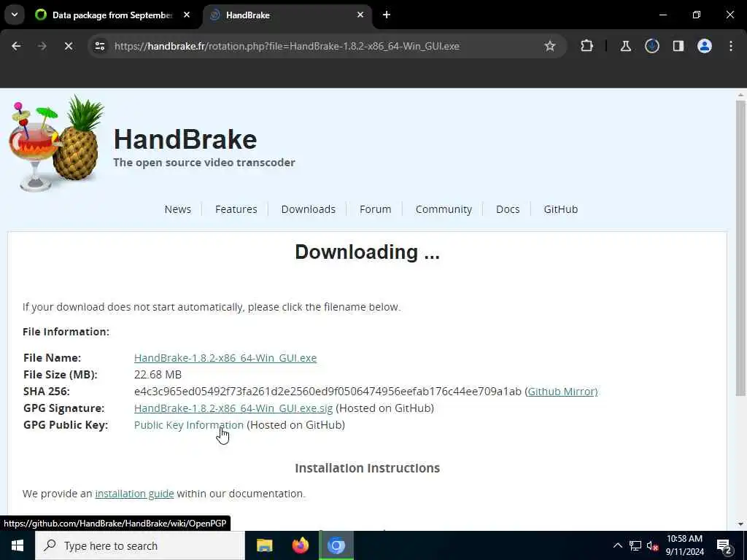Open the Windows Start menu
The width and height of the screenshot is (747, 560).
click(18, 545)
